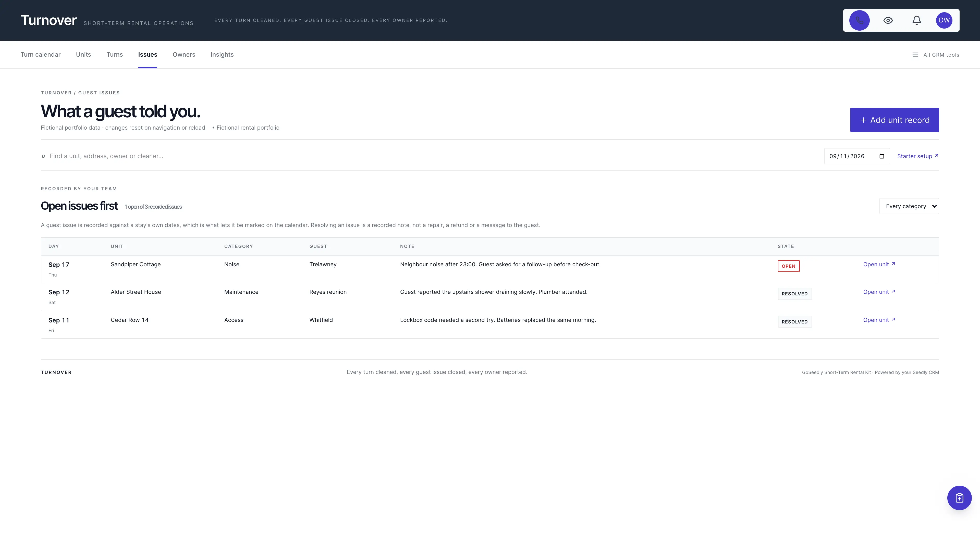Open unit for Sandpiper Cottage

879,265
